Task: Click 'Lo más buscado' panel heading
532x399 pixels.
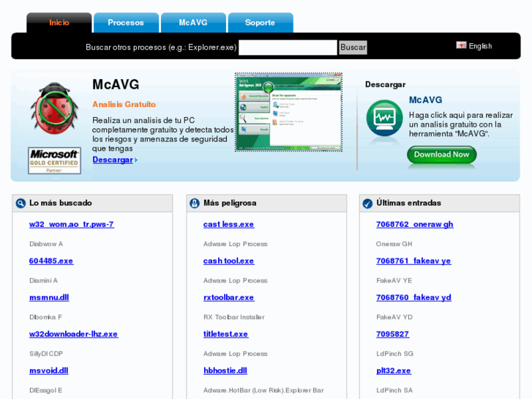Action: 61,203
